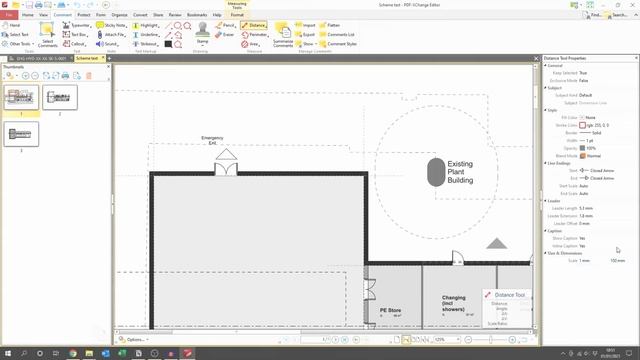The height and width of the screenshot is (360, 640).
Task: Click the delete page icon in Thumbnails pane
Action: (x=89, y=76)
